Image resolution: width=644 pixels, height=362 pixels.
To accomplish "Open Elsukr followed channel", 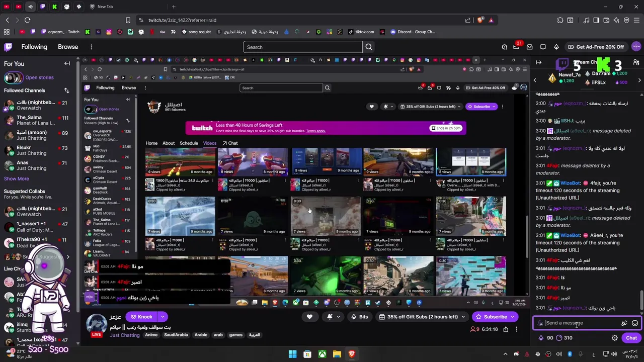I will [36, 150].
